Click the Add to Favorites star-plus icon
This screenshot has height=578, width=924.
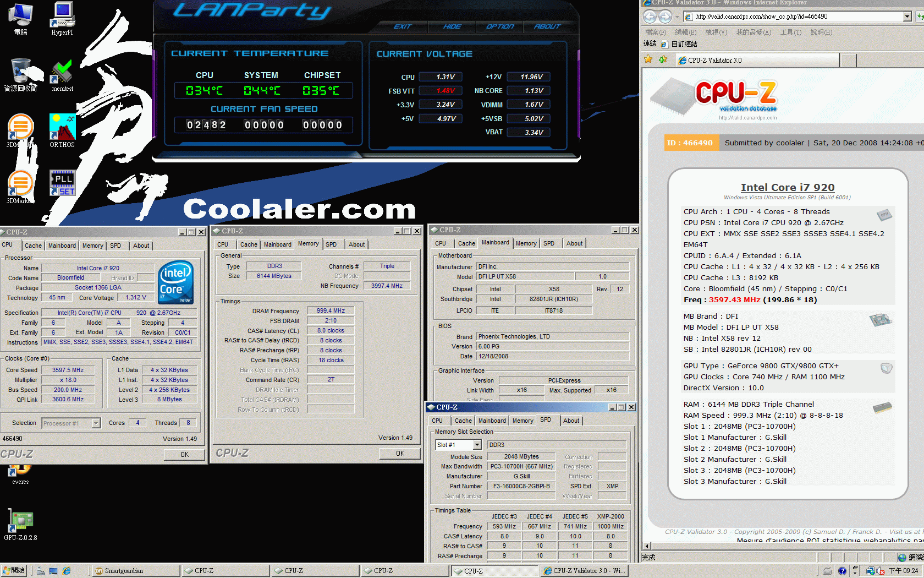click(x=663, y=59)
